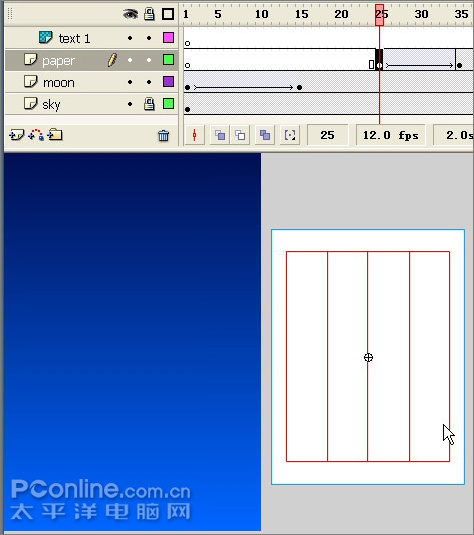The width and height of the screenshot is (474, 535).
Task: Enable the Onion Skin button
Action: [x=220, y=135]
